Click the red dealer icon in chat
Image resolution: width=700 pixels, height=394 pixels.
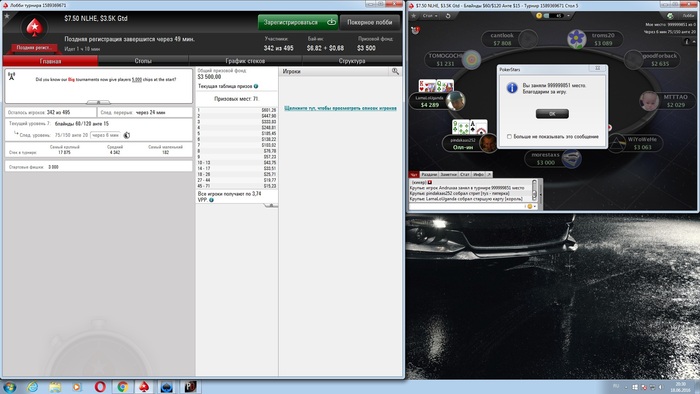[430, 182]
